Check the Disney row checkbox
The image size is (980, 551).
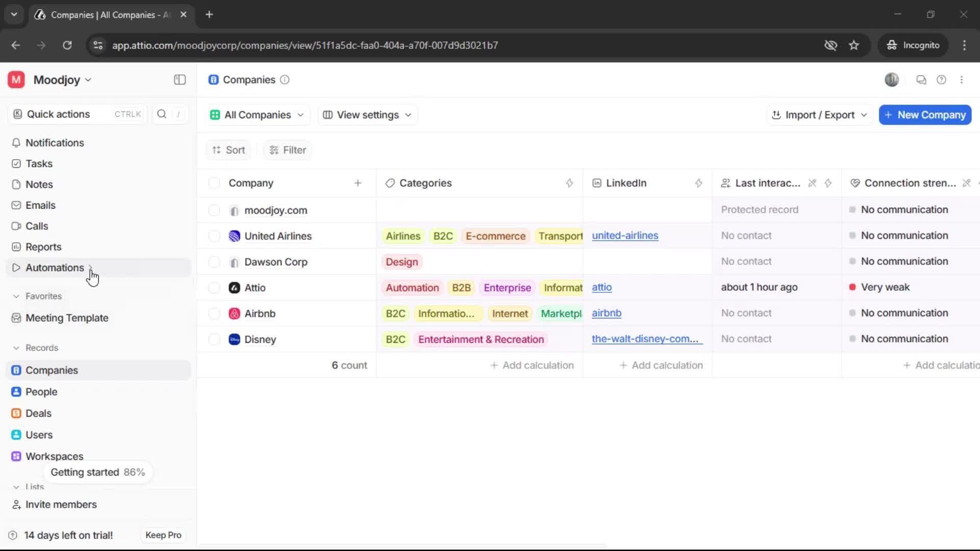tap(214, 339)
